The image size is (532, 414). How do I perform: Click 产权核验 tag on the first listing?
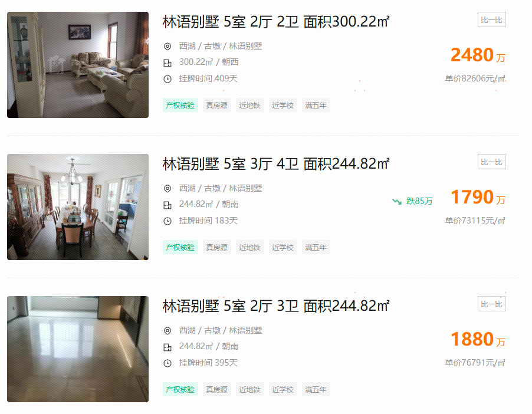[180, 105]
